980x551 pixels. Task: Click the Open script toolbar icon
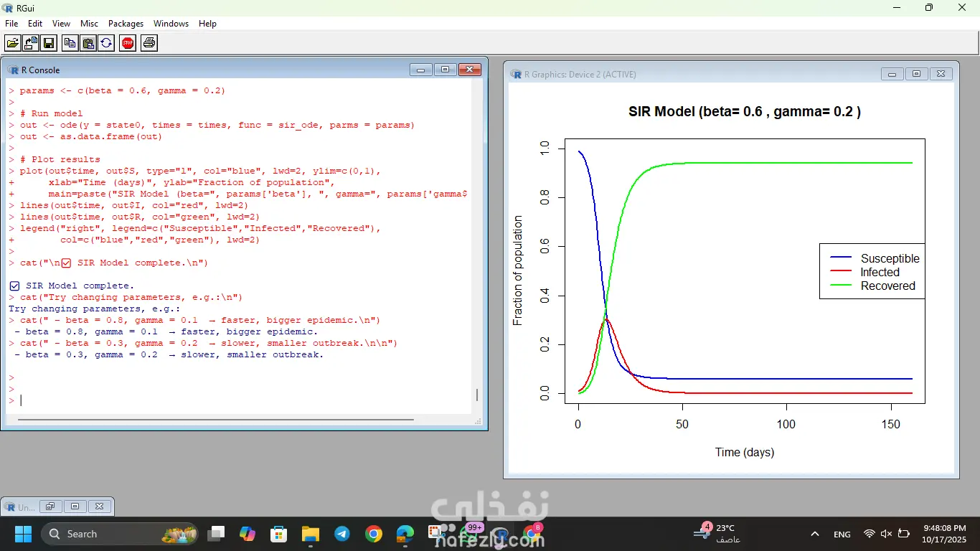click(x=13, y=43)
